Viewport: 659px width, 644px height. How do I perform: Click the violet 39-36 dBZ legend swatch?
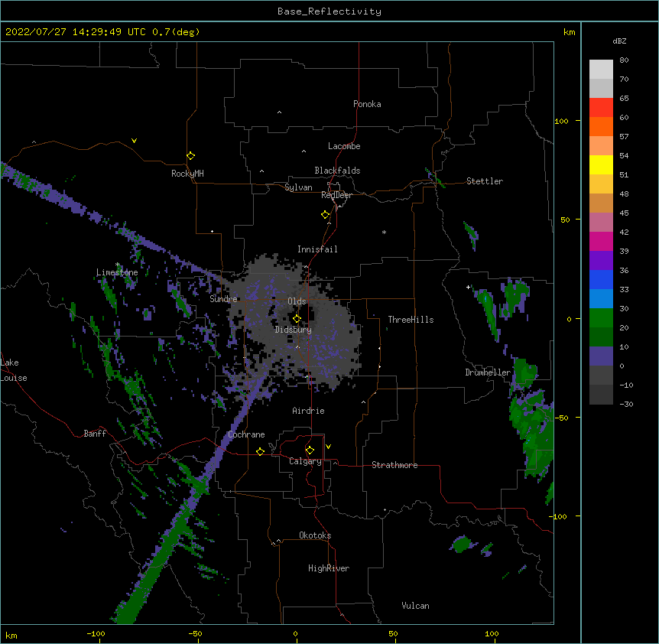pyautogui.click(x=601, y=261)
